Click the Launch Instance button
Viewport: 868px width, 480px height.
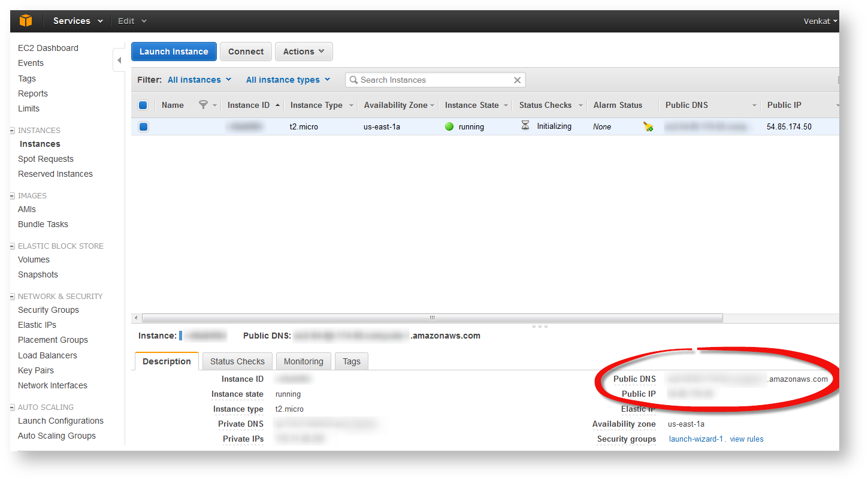174,52
